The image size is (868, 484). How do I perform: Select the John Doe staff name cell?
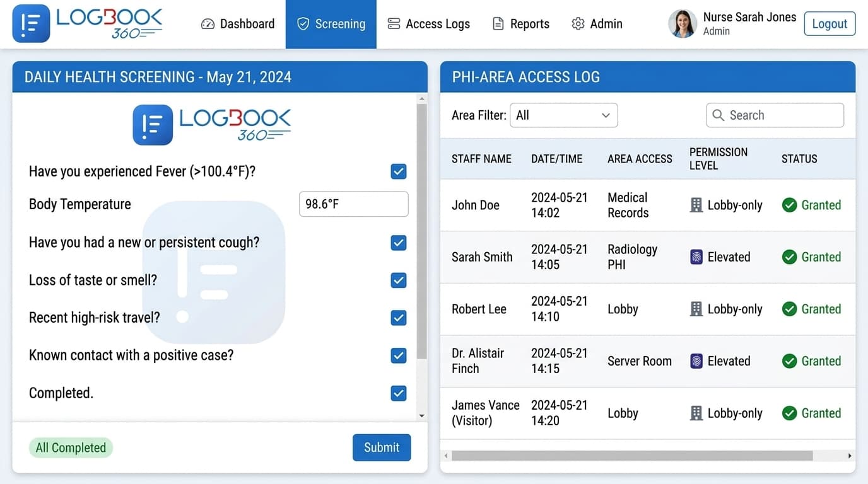pos(476,205)
